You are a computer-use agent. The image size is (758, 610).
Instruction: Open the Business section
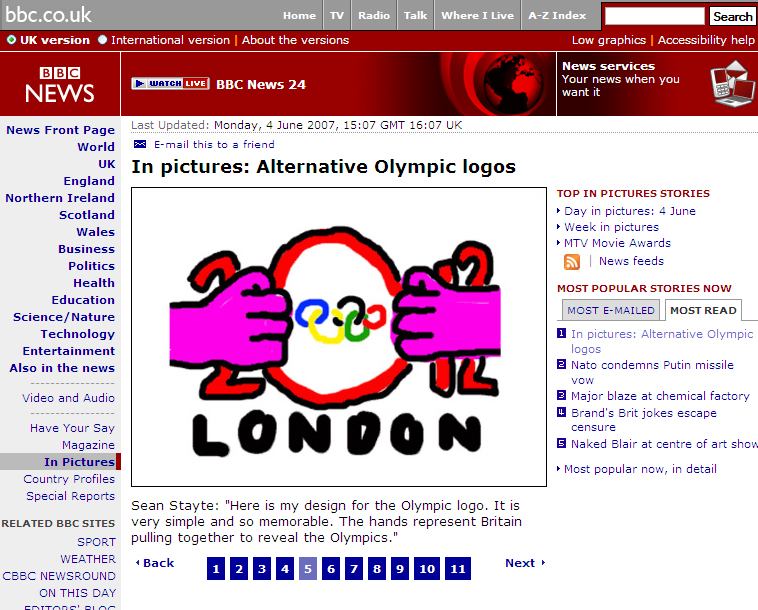tap(87, 249)
